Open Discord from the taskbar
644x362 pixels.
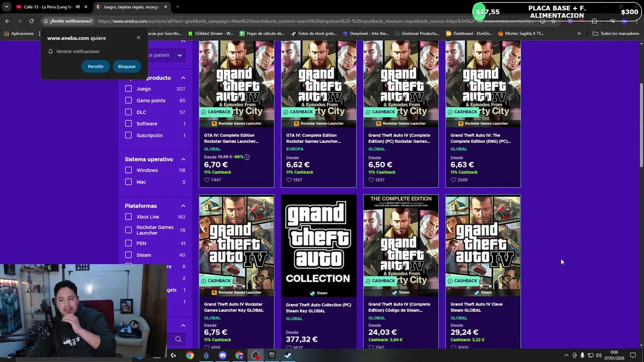click(x=222, y=355)
